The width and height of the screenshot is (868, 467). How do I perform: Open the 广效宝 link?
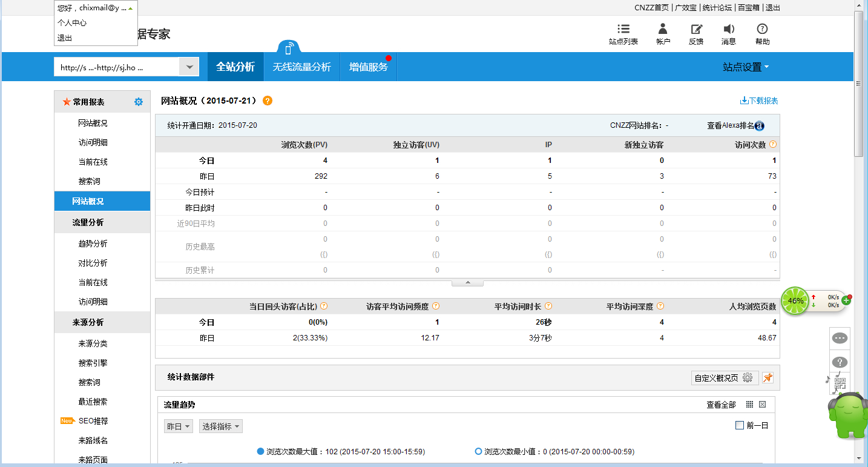686,8
